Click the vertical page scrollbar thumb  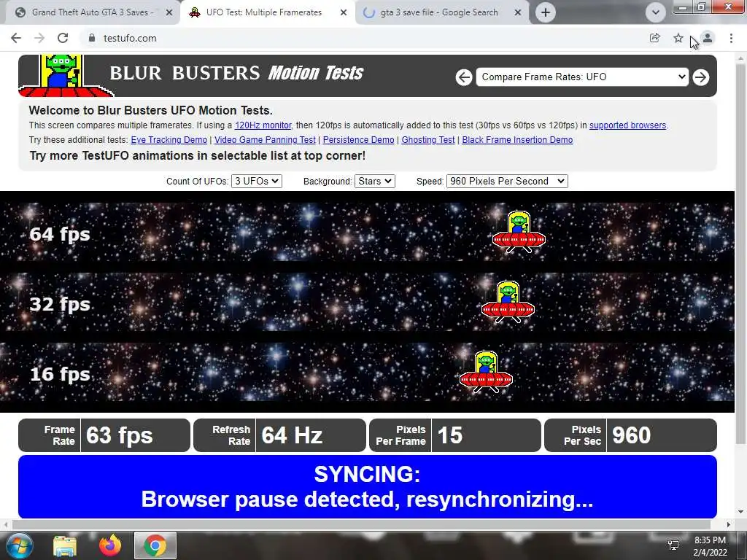pyautogui.click(x=740, y=254)
